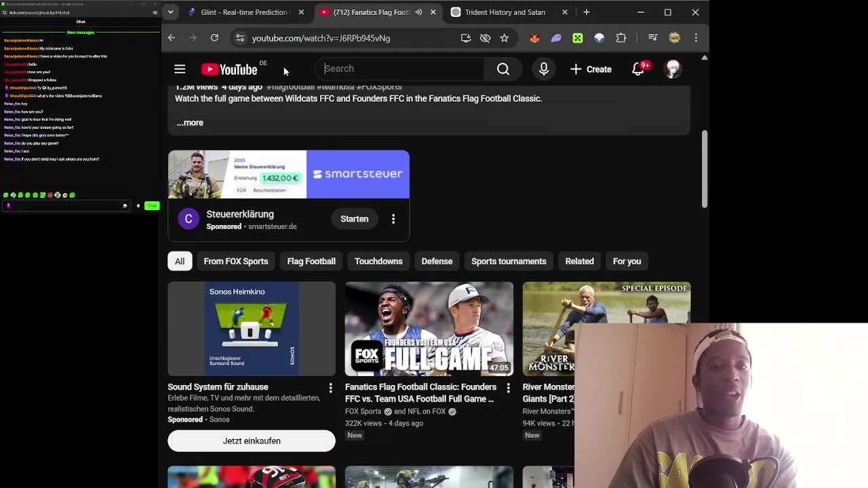
Task: Select From FOX Sports chip
Action: pos(236,261)
